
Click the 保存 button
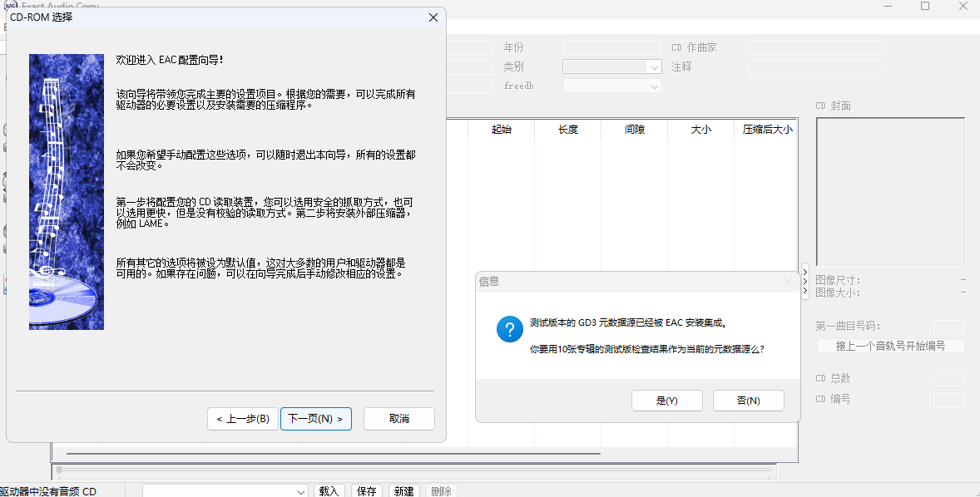(x=366, y=490)
